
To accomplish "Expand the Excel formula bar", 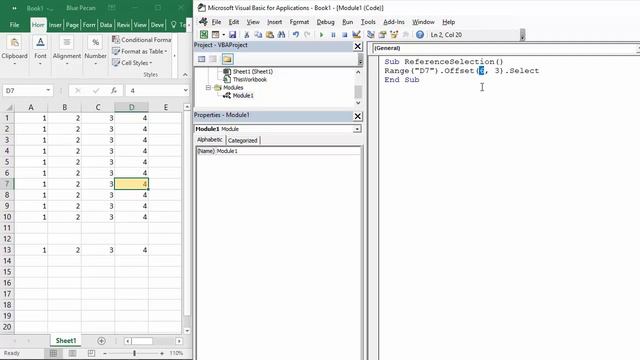I will tap(186, 91).
